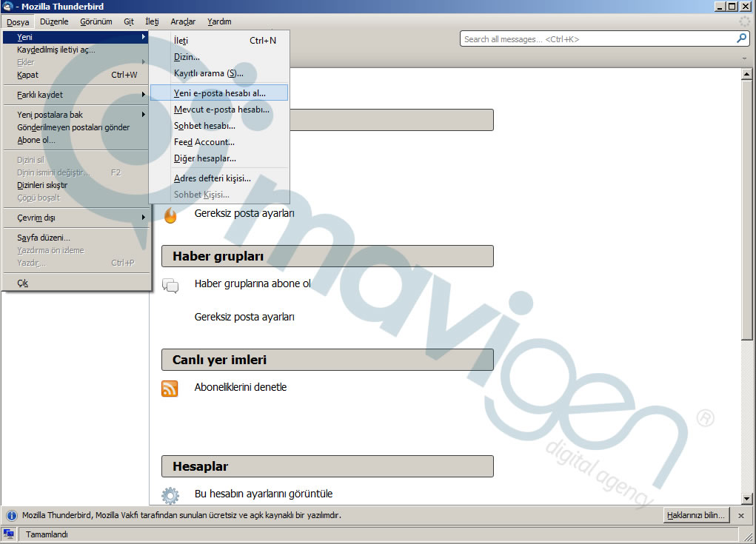Open the Dosya menu
Screen dimensions: 756x544
[x=18, y=21]
